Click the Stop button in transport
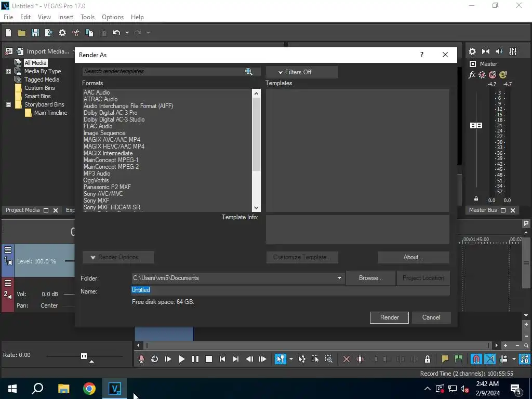 point(209,359)
